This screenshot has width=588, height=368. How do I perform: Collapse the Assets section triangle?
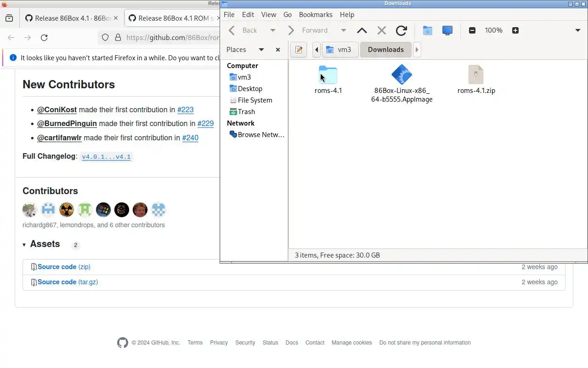coord(24,245)
